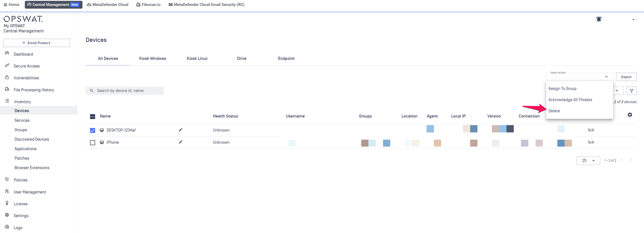Open table column settings gear
The width and height of the screenshot is (644, 233).
(630, 115)
